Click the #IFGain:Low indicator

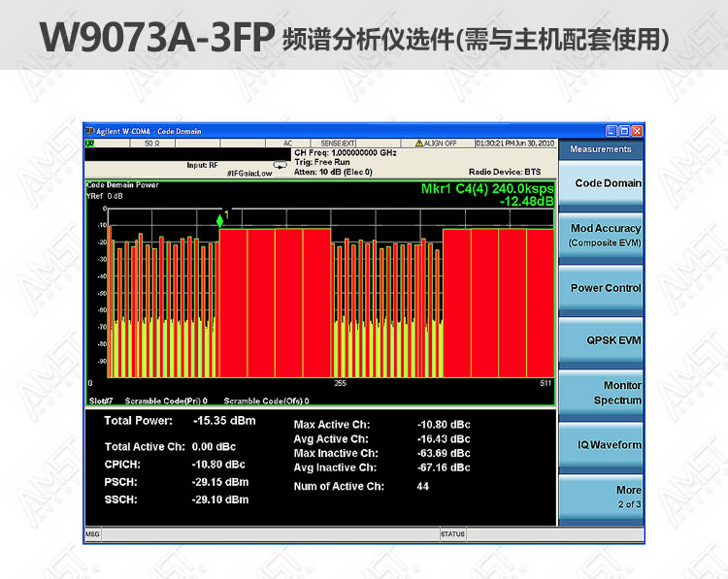[249, 173]
